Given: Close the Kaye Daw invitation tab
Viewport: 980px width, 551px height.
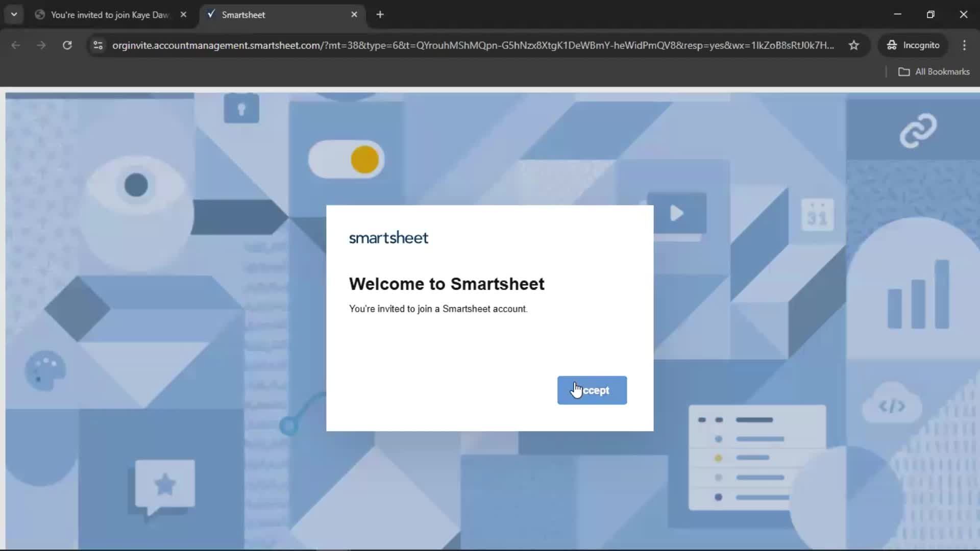Looking at the screenshot, I should click(184, 14).
